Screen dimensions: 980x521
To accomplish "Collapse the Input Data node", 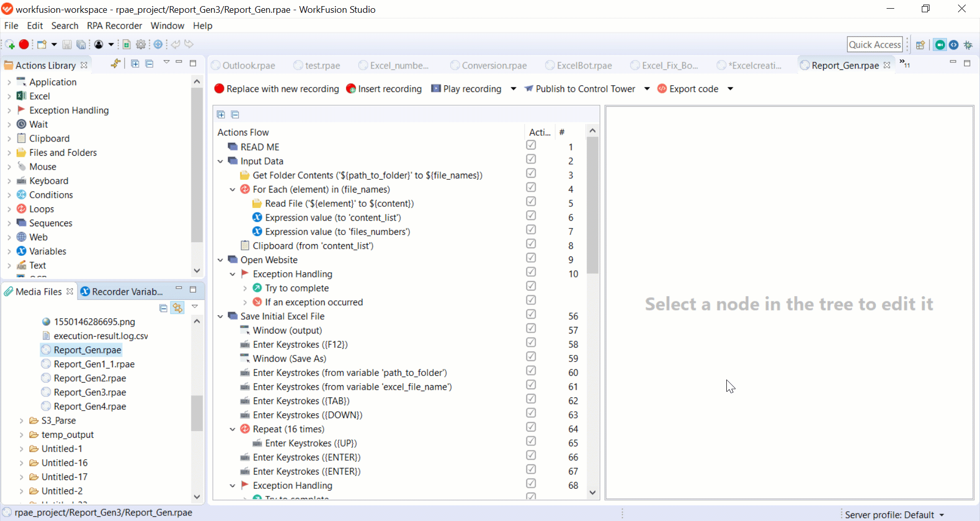I will (220, 161).
